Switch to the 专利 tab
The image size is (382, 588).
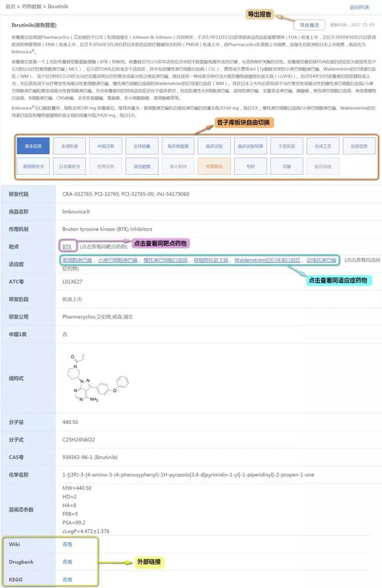click(250, 166)
